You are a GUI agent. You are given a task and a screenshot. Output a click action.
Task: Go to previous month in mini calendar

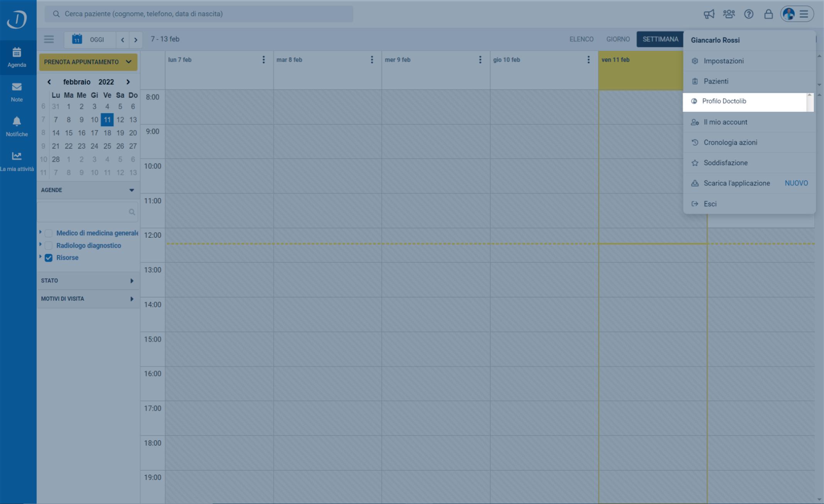[x=49, y=82]
